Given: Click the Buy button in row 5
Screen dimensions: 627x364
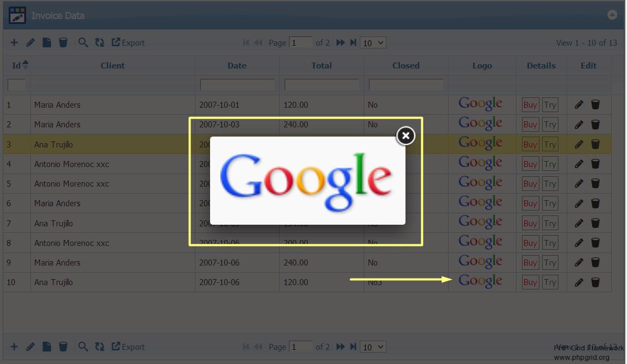Looking at the screenshot, I should coord(530,184).
